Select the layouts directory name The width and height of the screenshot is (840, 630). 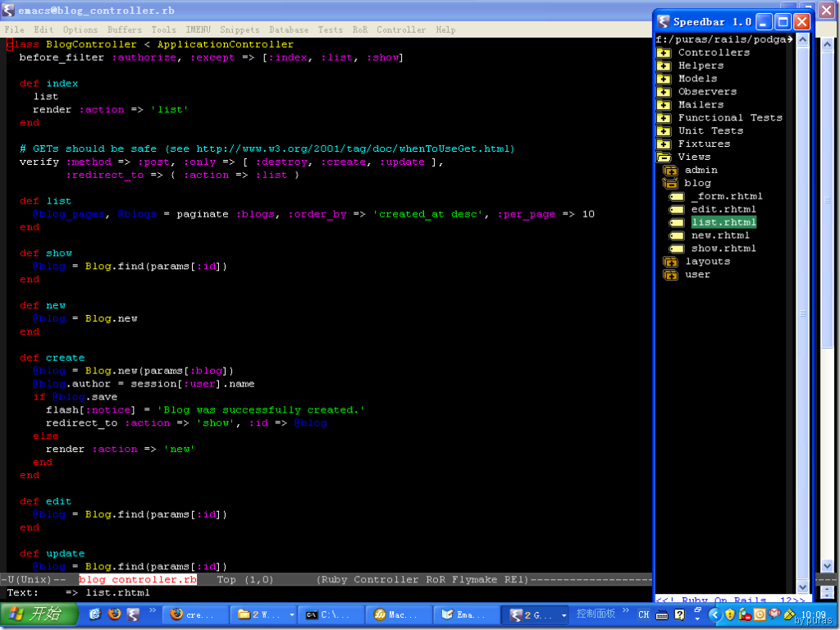tap(708, 262)
